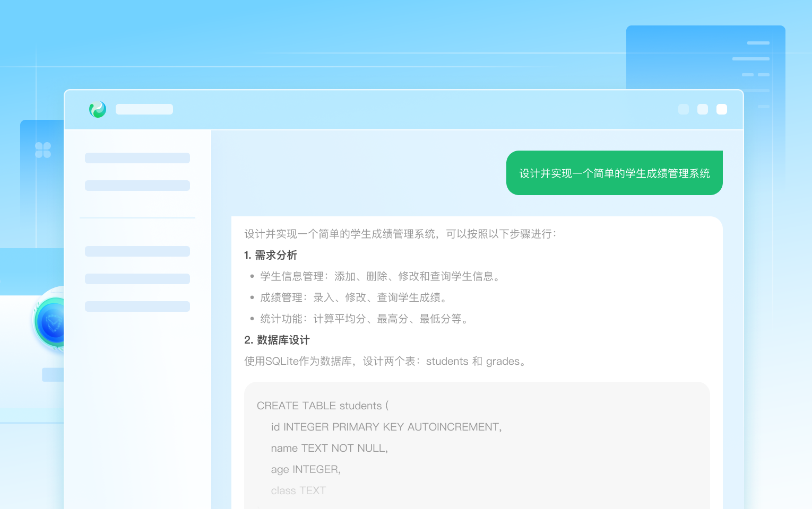Click the "CREATE TABLE students (" code line
The width and height of the screenshot is (812, 509).
[x=323, y=406]
